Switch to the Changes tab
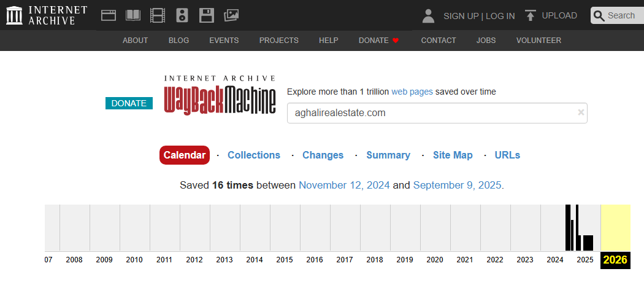This screenshot has height=282, width=644. [x=323, y=155]
